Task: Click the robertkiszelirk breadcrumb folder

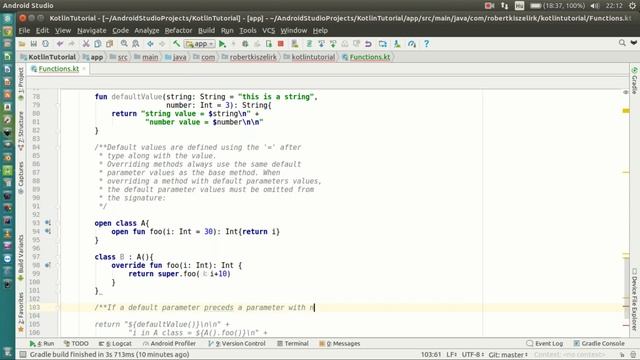Action: point(249,57)
